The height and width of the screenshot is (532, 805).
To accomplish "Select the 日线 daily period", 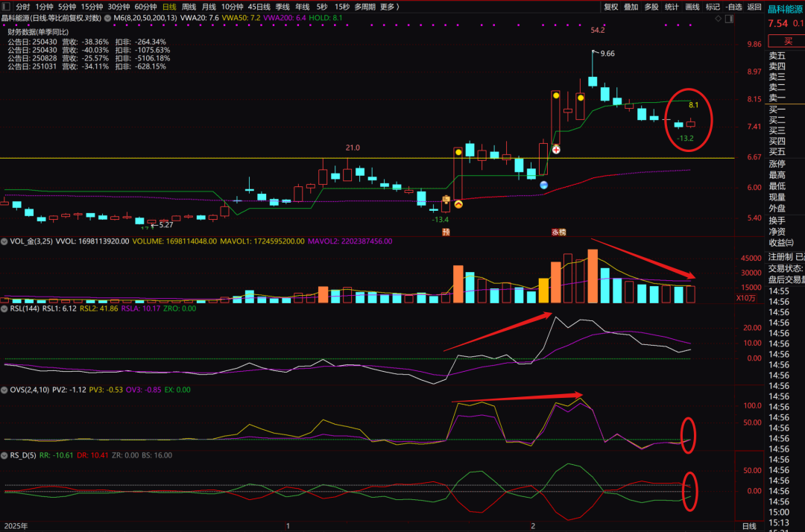I will 169,7.
